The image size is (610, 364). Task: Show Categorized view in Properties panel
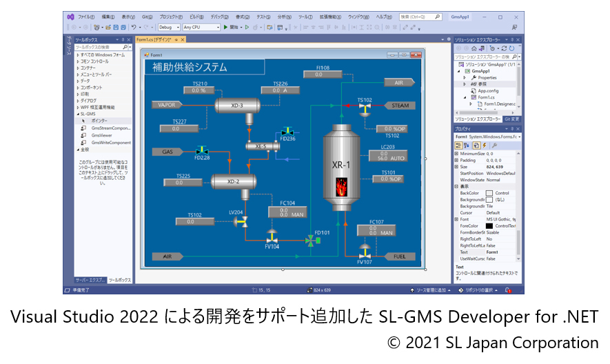pyautogui.click(x=458, y=145)
